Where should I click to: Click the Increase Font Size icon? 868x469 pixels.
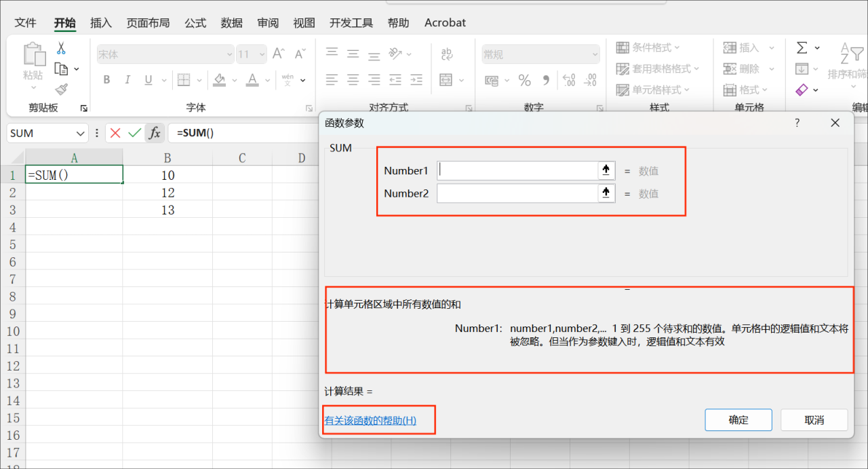tap(278, 54)
